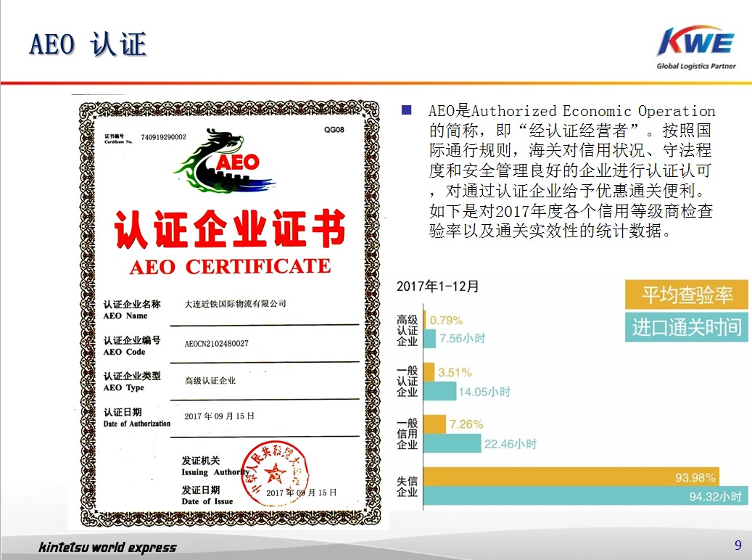Click the 0.79% value label
Screen dimensions: 752x560
[x=446, y=320]
